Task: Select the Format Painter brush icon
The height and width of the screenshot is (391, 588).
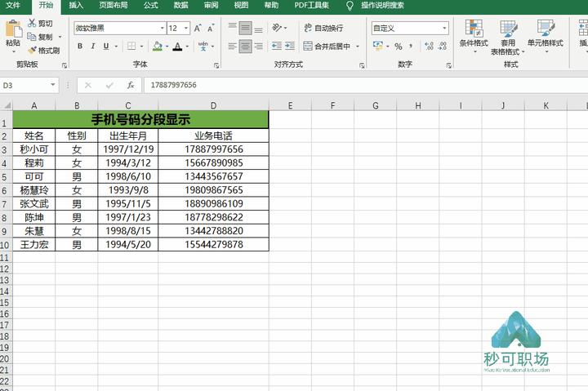Action: click(x=33, y=50)
